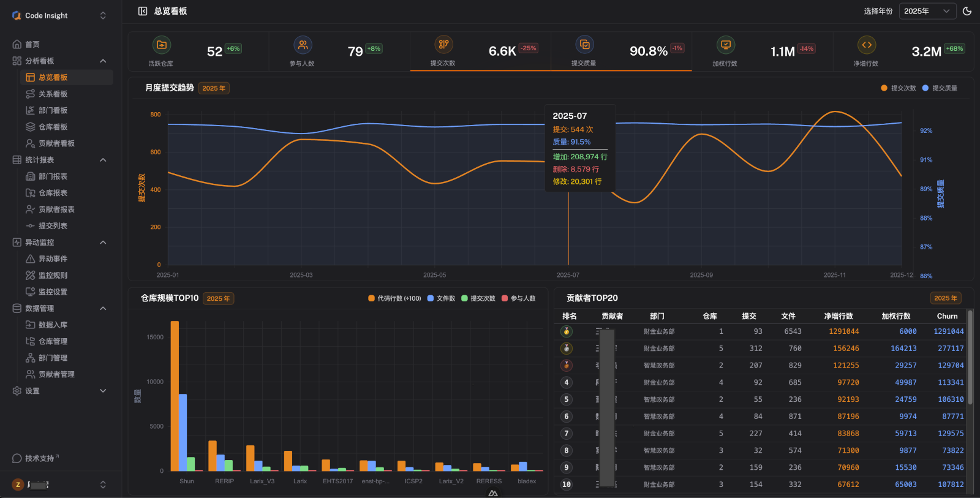Image resolution: width=980 pixels, height=498 pixels.
Task: Switch to dark/light mode moon icon
Action: [x=967, y=11]
